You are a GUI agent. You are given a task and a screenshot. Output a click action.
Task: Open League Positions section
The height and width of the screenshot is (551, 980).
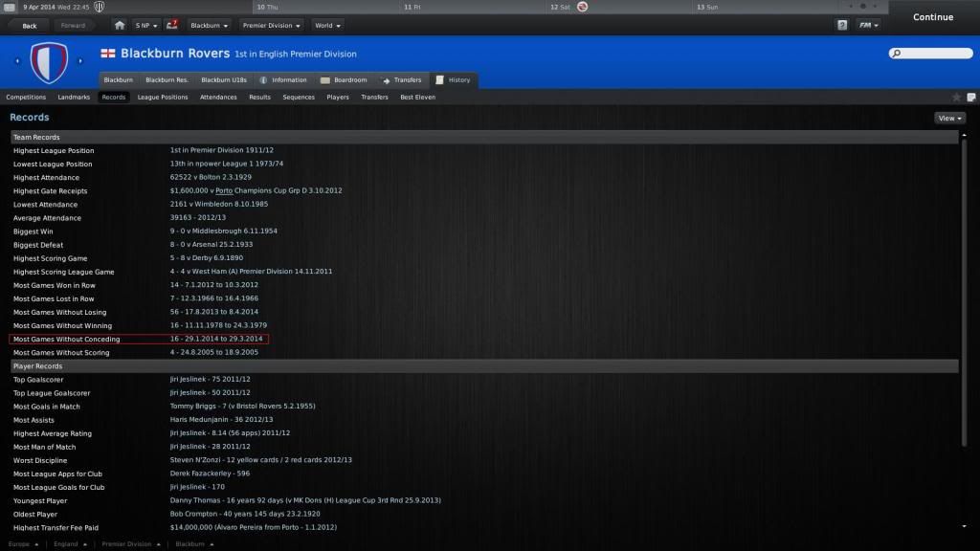pos(163,98)
